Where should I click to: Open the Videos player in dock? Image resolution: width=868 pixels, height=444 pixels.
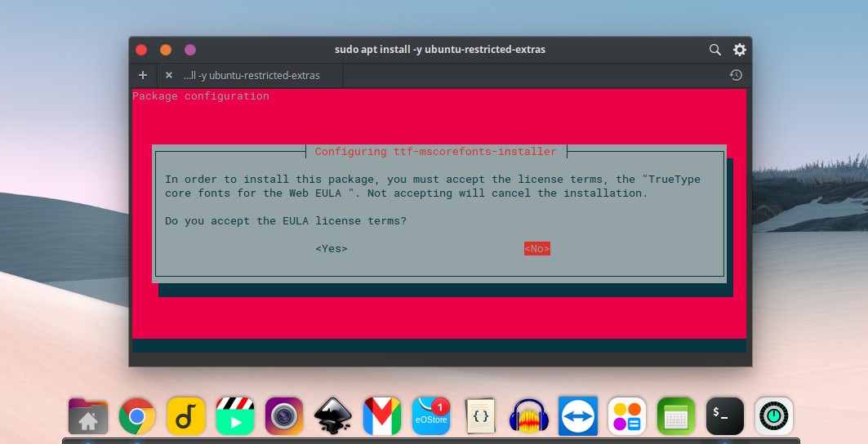tap(235, 415)
